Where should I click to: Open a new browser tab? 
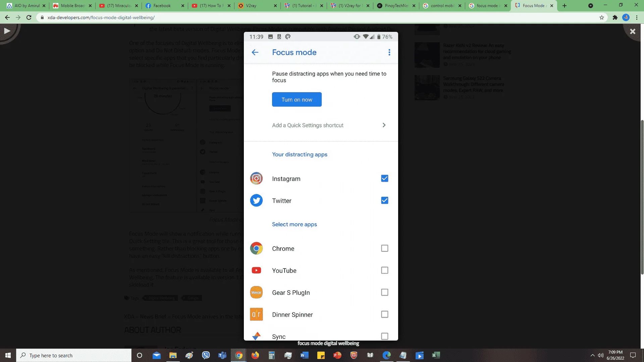click(565, 6)
